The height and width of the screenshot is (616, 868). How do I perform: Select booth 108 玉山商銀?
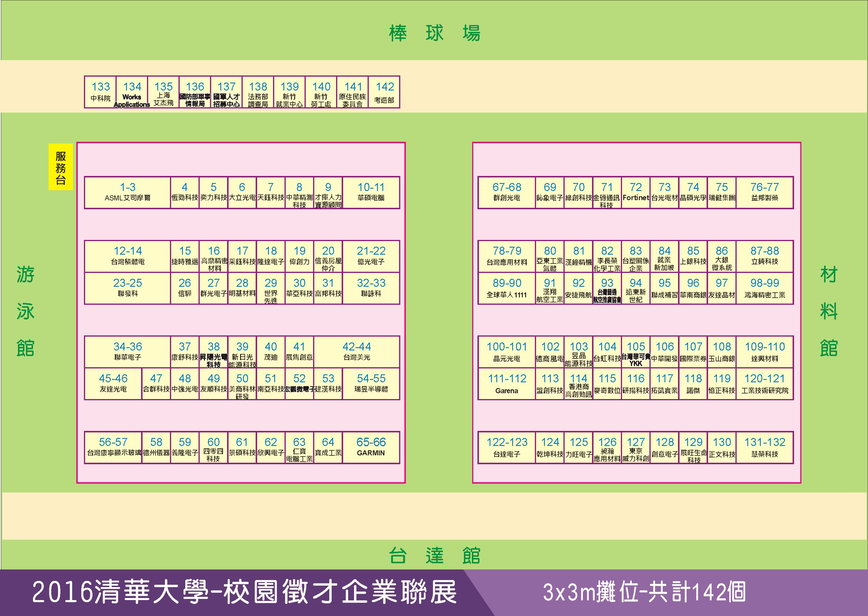tap(722, 352)
